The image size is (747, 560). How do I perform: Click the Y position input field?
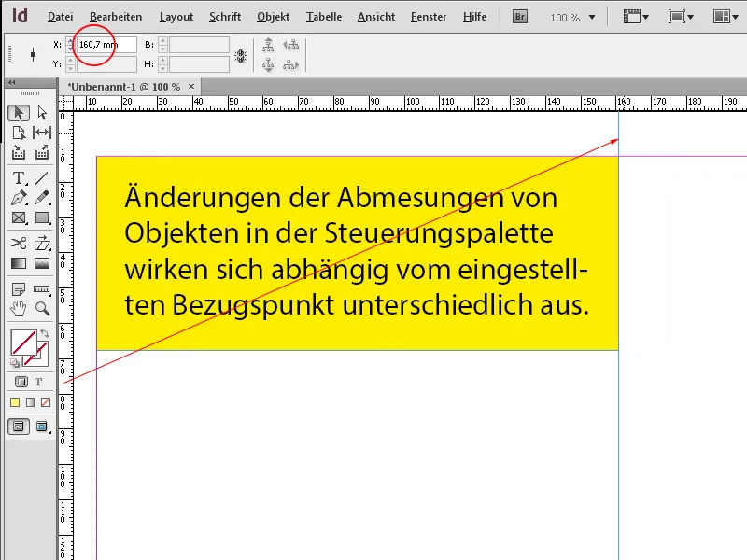106,64
